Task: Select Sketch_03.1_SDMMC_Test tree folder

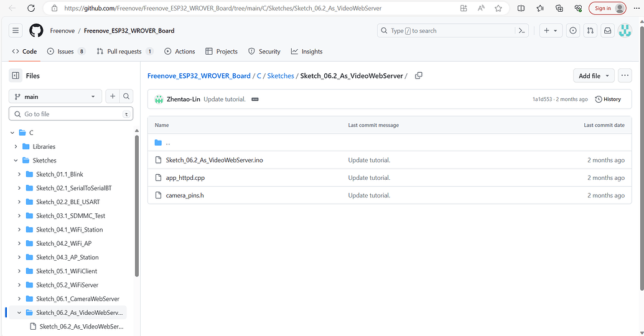Action: (71, 216)
